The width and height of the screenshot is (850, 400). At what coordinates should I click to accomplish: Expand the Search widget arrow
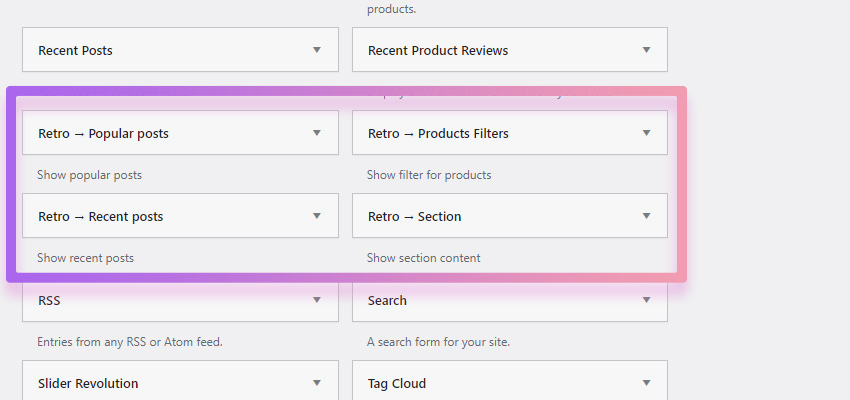[646, 300]
